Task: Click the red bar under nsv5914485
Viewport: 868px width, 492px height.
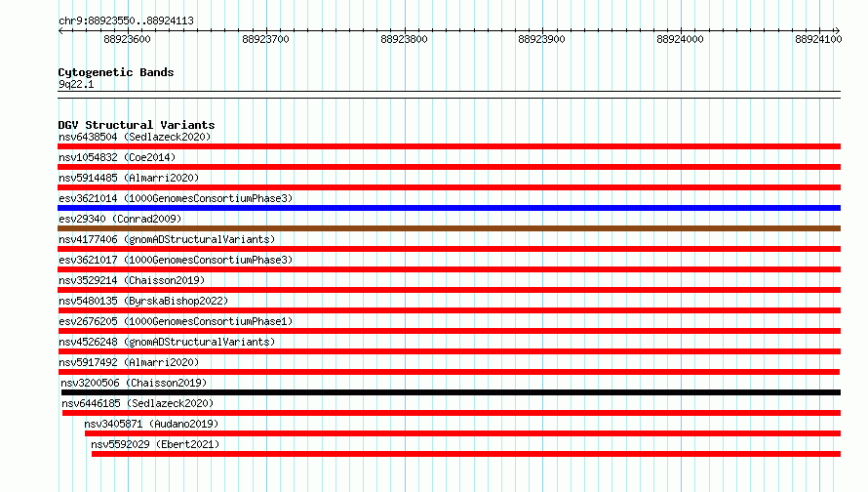Action: tap(449, 187)
